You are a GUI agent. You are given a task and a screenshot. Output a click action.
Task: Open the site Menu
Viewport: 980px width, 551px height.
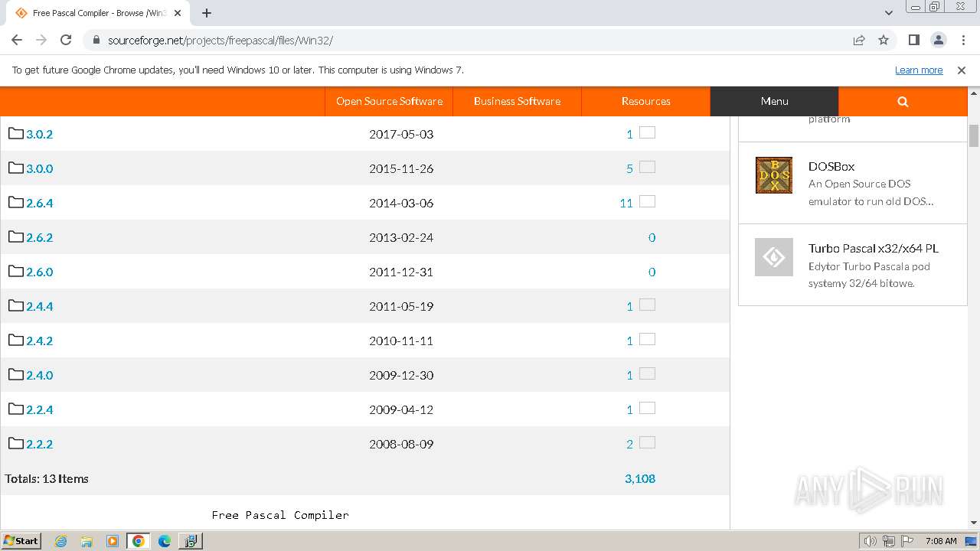pyautogui.click(x=774, y=101)
